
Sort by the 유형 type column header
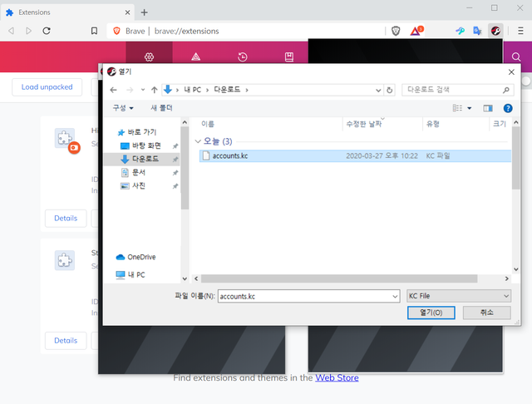coord(433,124)
